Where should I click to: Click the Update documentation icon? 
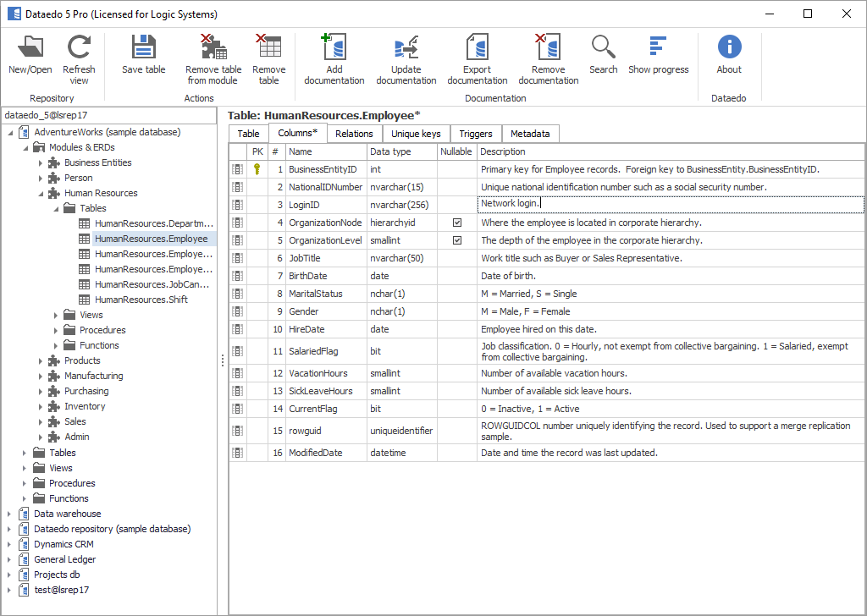pos(406,47)
